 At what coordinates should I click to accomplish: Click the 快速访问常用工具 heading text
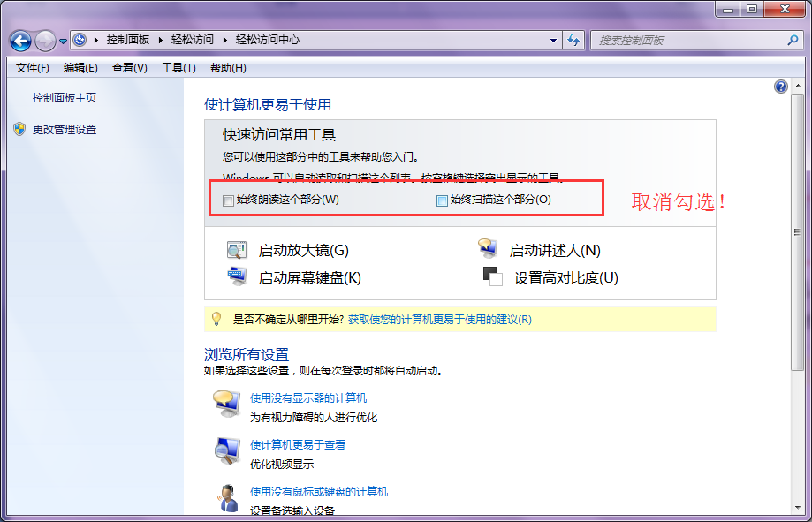[279, 135]
